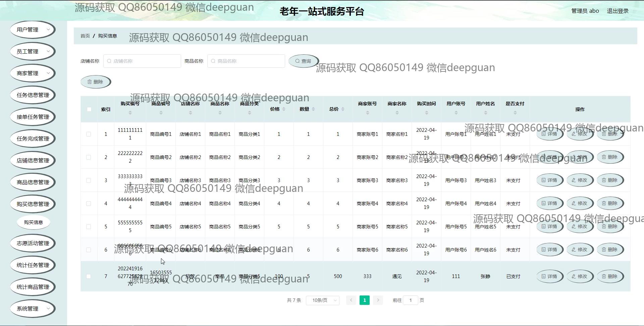This screenshot has height=326, width=644.
Task: Open 店铺信息管理 in the sidebar
Action: [x=33, y=160]
